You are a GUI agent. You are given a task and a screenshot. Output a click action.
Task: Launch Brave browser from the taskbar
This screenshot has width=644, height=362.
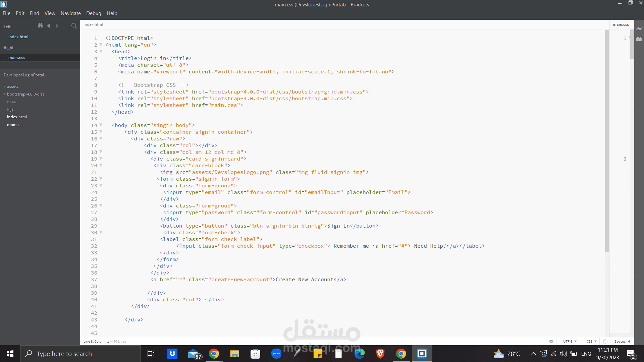[x=380, y=354]
